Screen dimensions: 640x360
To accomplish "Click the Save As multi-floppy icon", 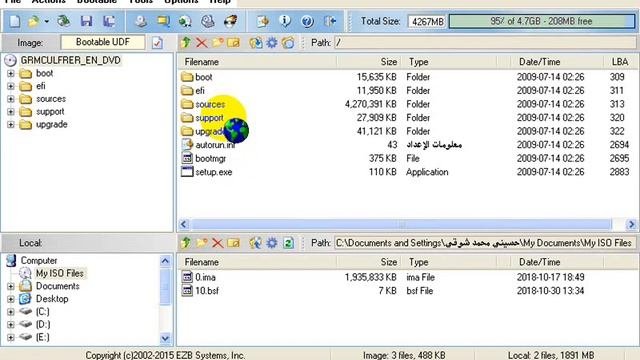I will pos(109,21).
